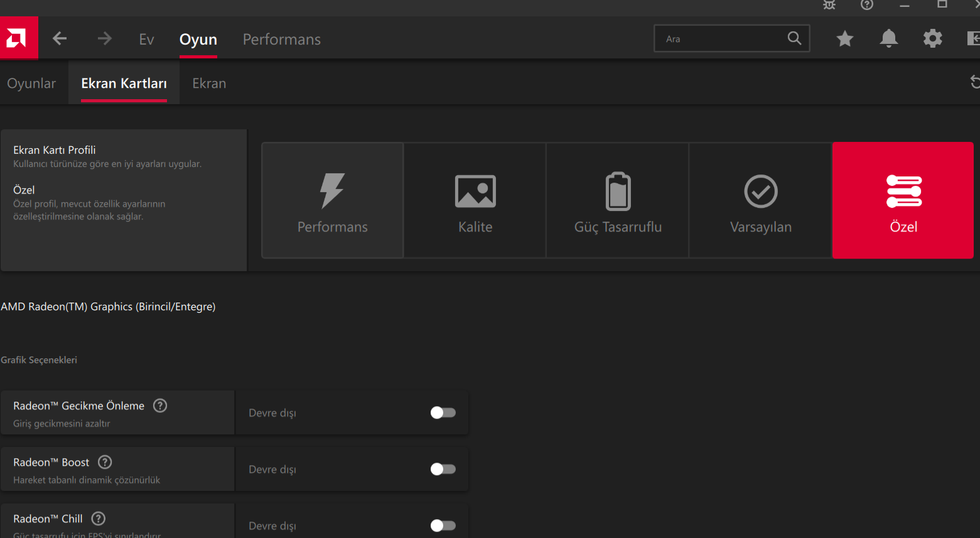Click the Radeon Gecikme Önleme label

point(78,406)
